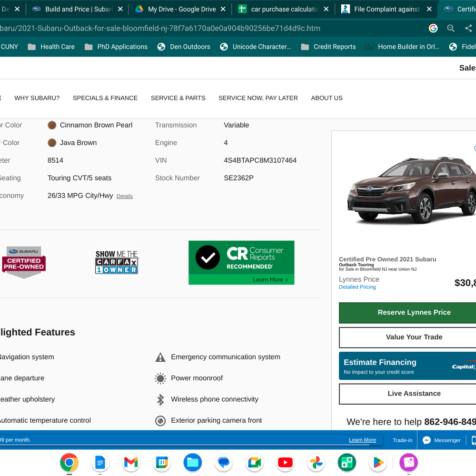
Task: Click the phone number 862-946-849
Action: click(450, 422)
